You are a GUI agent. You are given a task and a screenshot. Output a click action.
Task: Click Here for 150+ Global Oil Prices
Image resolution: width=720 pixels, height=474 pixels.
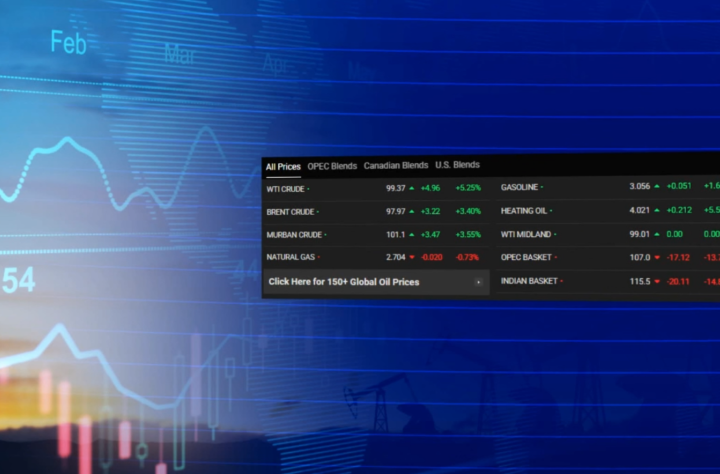pyautogui.click(x=344, y=282)
